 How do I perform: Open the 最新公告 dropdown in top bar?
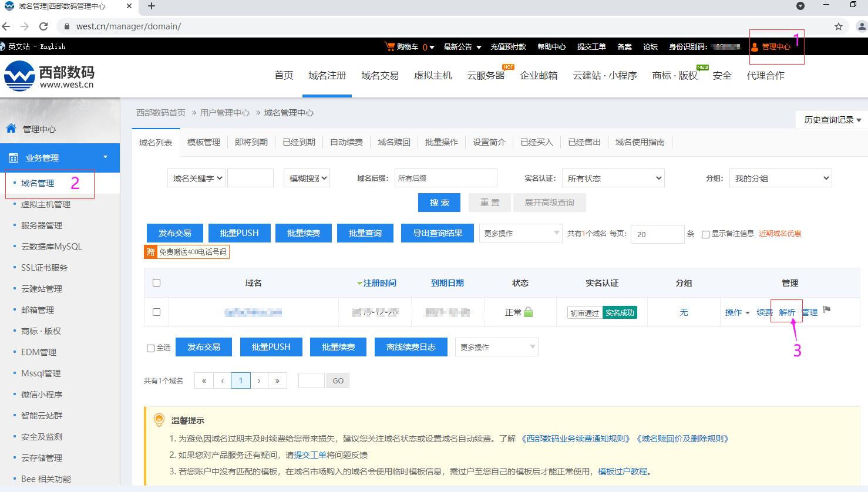click(x=462, y=46)
